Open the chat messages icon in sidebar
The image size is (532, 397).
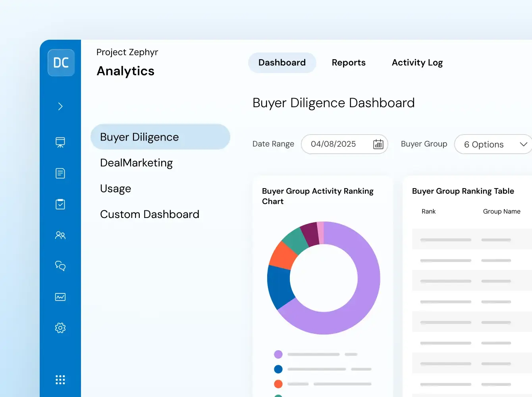click(x=60, y=266)
